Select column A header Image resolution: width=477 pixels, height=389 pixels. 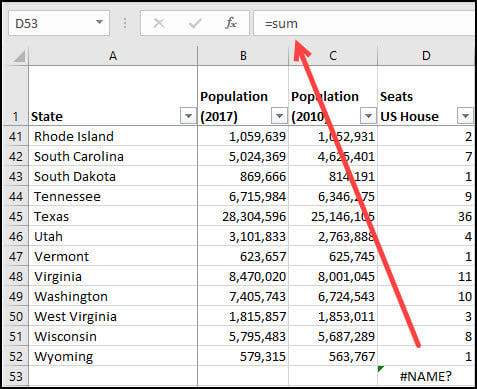[x=113, y=56]
